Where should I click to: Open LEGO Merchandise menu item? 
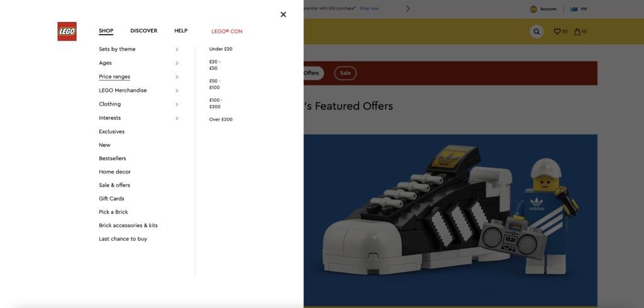123,91
